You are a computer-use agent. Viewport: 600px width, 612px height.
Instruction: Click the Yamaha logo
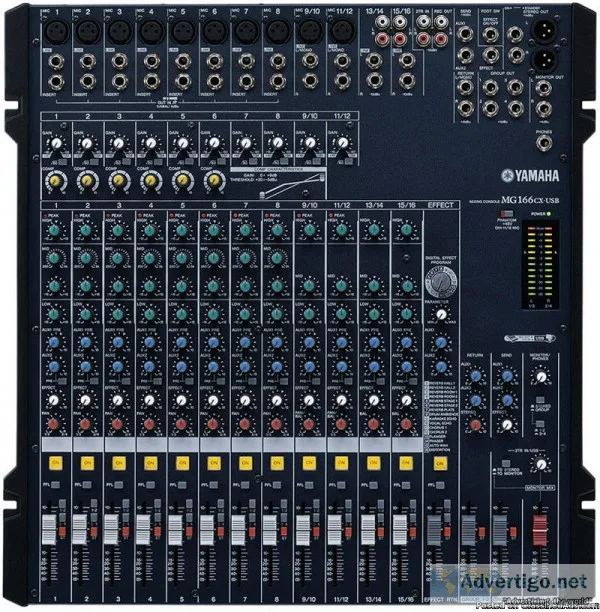530,176
